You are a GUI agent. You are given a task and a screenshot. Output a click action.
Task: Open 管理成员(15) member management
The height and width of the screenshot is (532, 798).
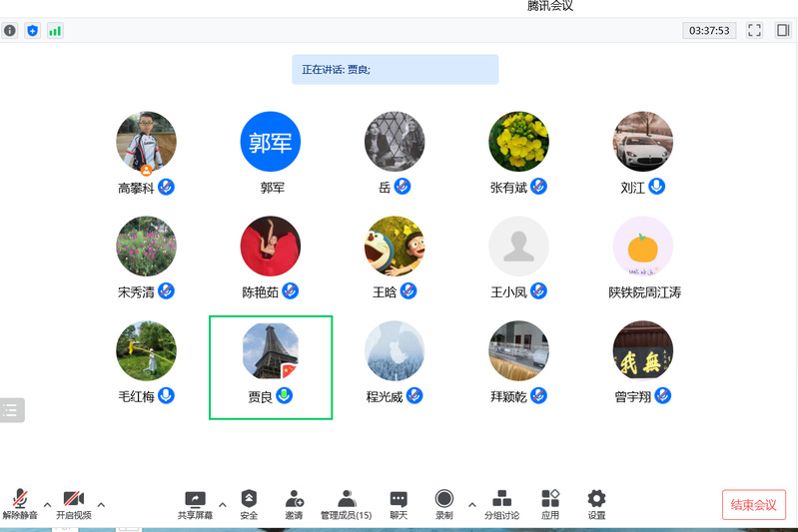coord(346,504)
